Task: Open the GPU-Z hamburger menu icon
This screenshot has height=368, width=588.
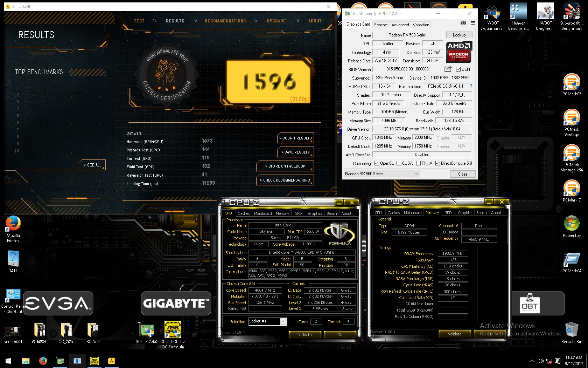Action: [x=473, y=23]
